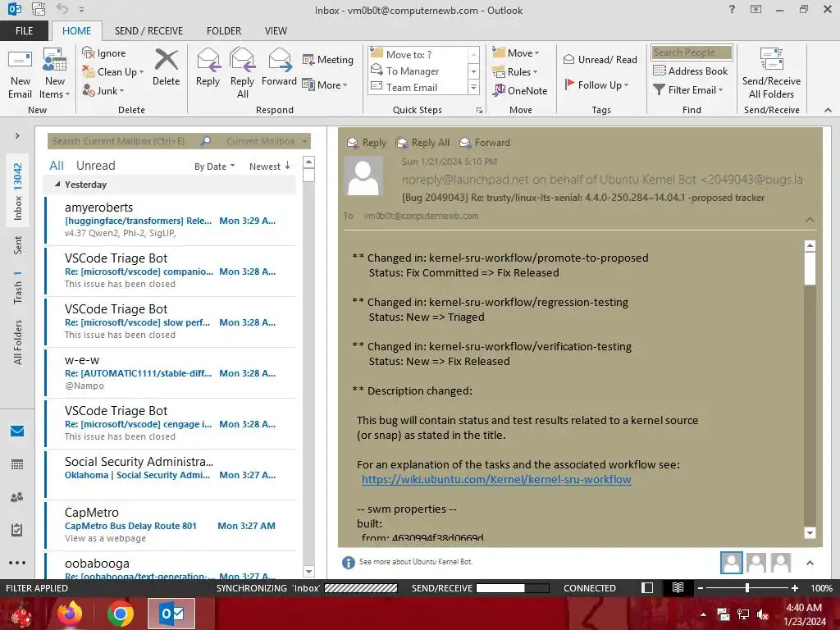
Task: Click the ribbon Reply All button
Action: pos(242,74)
